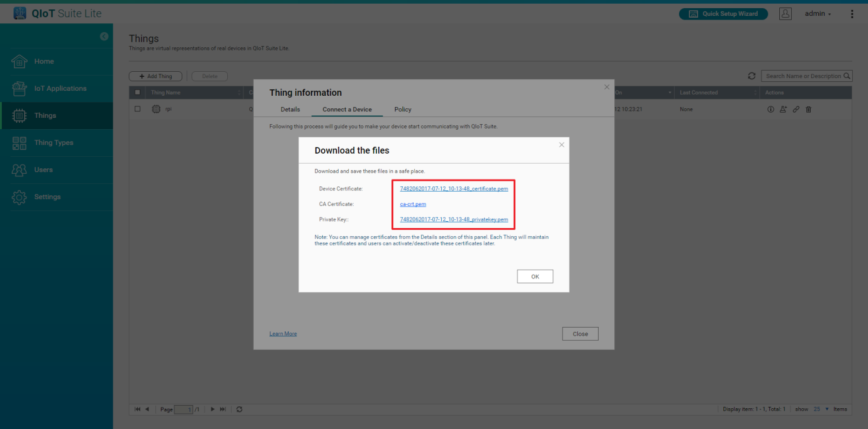Open the Settings gear in sidebar
This screenshot has height=429, width=868.
point(20,197)
